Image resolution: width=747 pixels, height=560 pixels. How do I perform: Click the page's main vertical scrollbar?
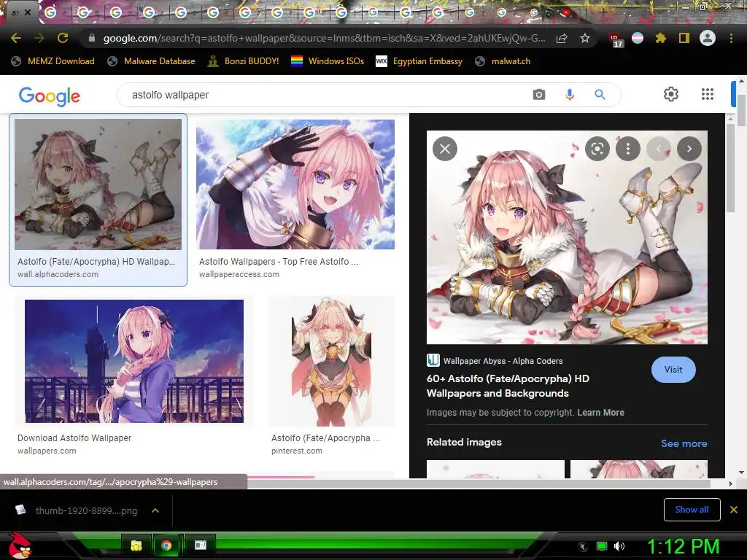(741, 110)
